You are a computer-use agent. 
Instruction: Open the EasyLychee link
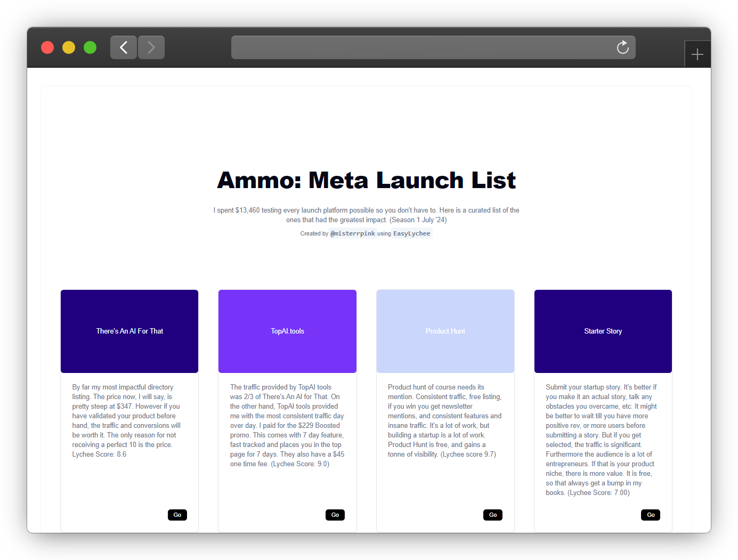pos(412,233)
